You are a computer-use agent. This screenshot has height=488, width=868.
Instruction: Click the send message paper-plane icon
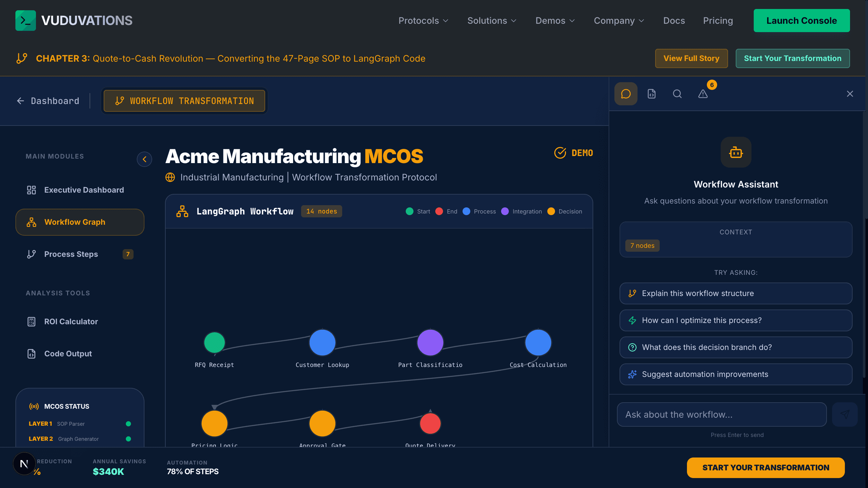845,414
